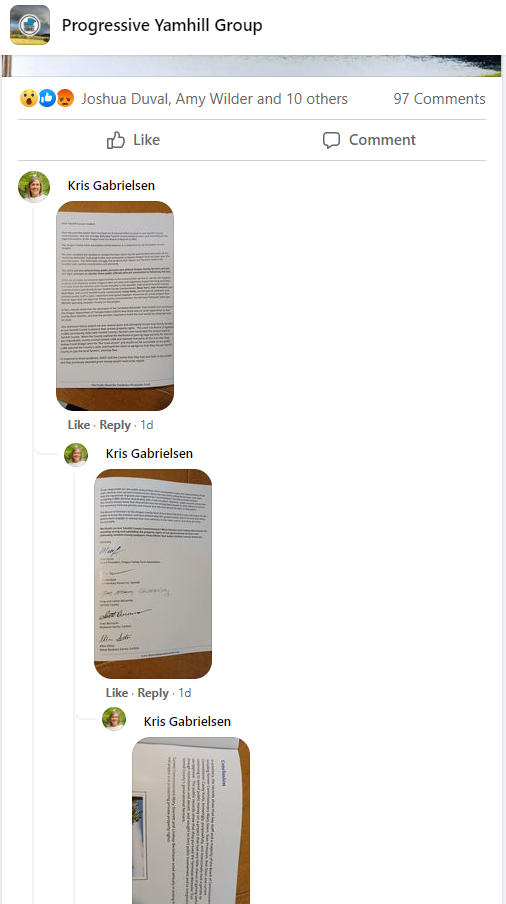Open Kris Gabrielsen's second reply avatar
The width and height of the screenshot is (506, 904).
(x=76, y=454)
